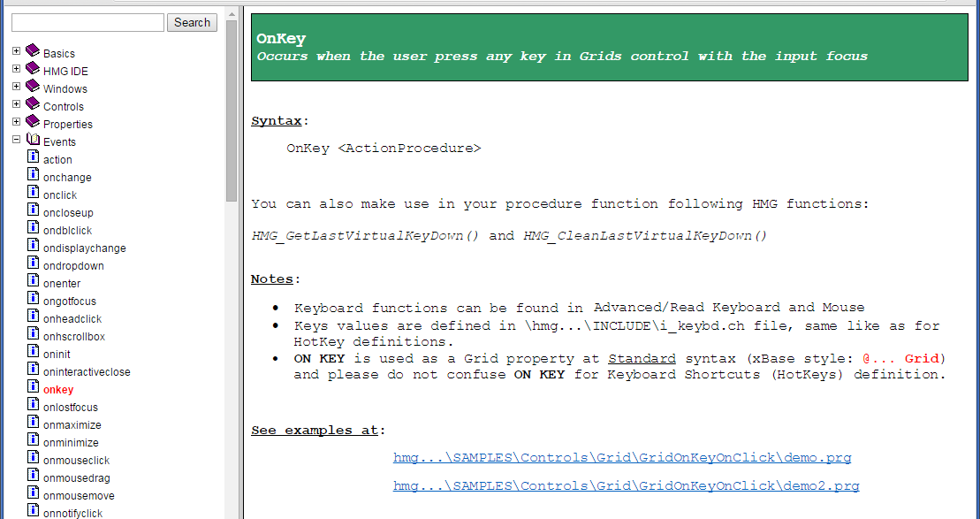This screenshot has height=519, width=980.
Task: Focus the search text field
Action: point(87,22)
